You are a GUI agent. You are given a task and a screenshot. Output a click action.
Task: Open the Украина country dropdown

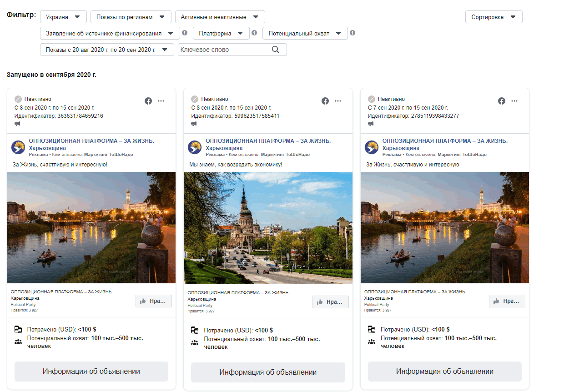[x=63, y=17]
